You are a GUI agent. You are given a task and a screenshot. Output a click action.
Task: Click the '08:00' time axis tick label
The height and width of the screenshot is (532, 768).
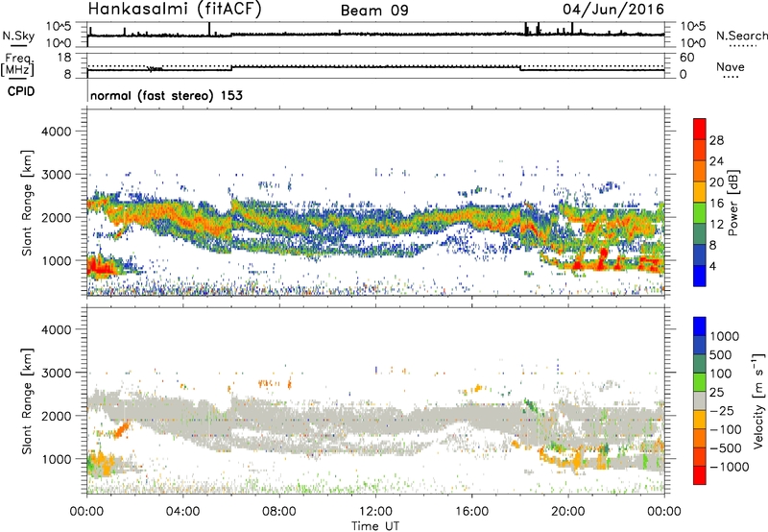click(278, 512)
